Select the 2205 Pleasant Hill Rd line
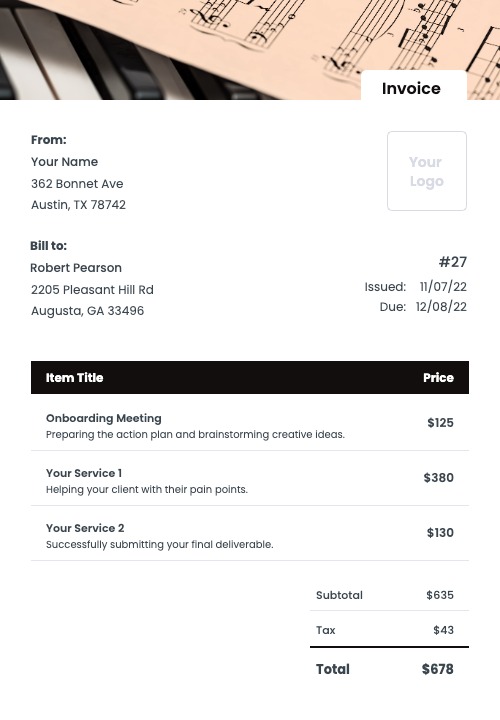The width and height of the screenshot is (500, 720). [92, 290]
